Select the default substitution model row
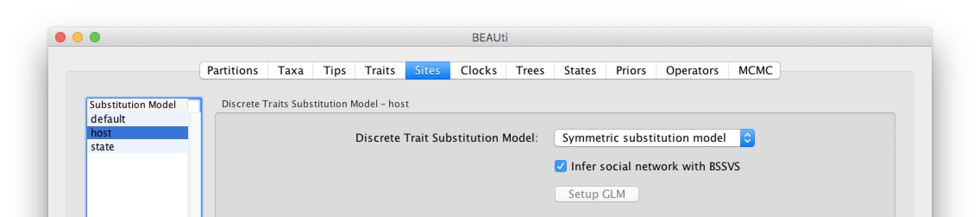 click(x=138, y=119)
